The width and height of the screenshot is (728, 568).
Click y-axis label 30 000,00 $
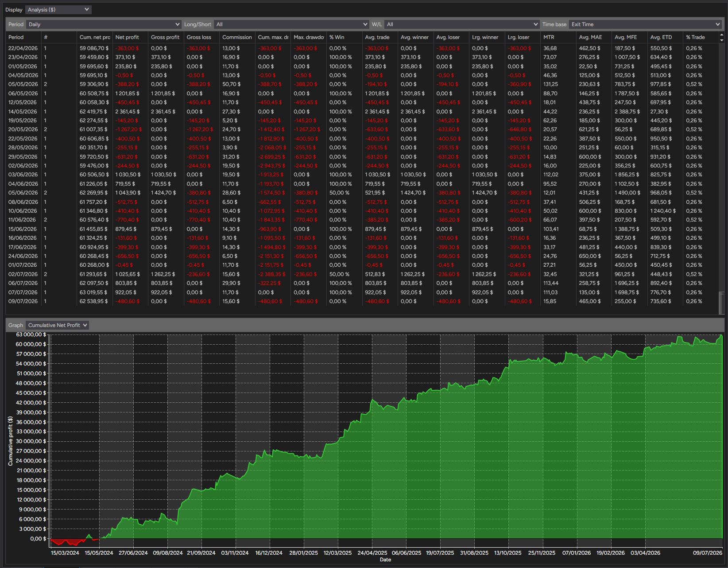[31, 441]
